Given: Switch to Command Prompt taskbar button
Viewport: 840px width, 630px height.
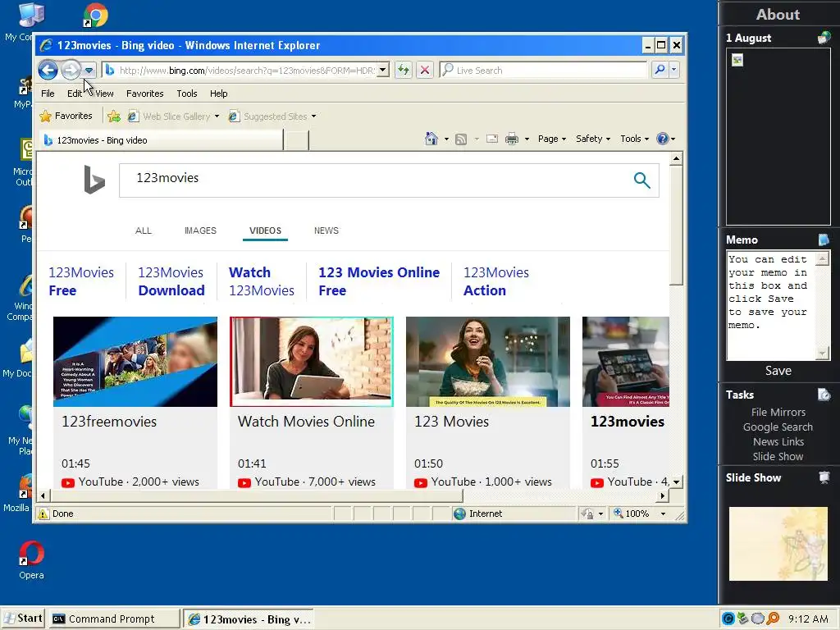Looking at the screenshot, I should (x=114, y=619).
